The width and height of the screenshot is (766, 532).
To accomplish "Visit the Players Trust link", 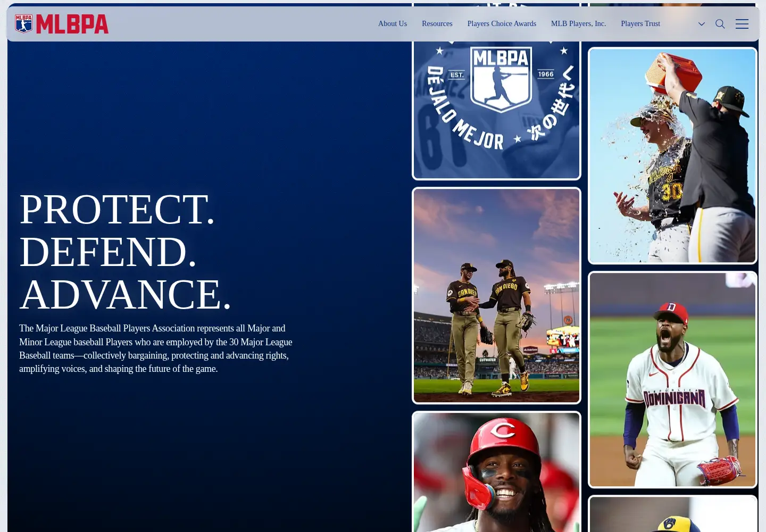I will click(640, 24).
